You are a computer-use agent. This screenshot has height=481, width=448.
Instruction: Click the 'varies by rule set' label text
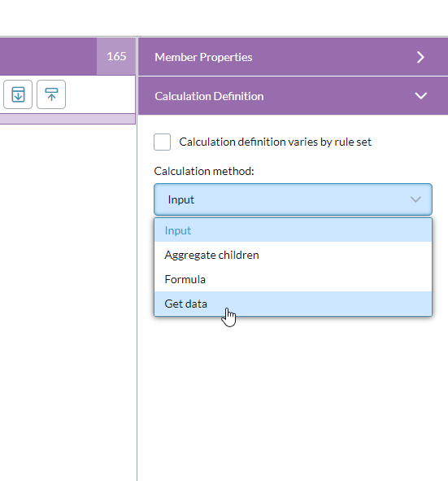coord(275,142)
